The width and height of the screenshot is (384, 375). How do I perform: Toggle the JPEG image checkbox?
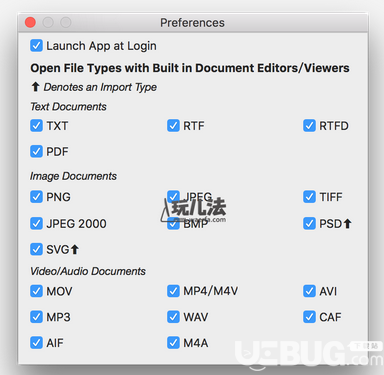tap(173, 197)
